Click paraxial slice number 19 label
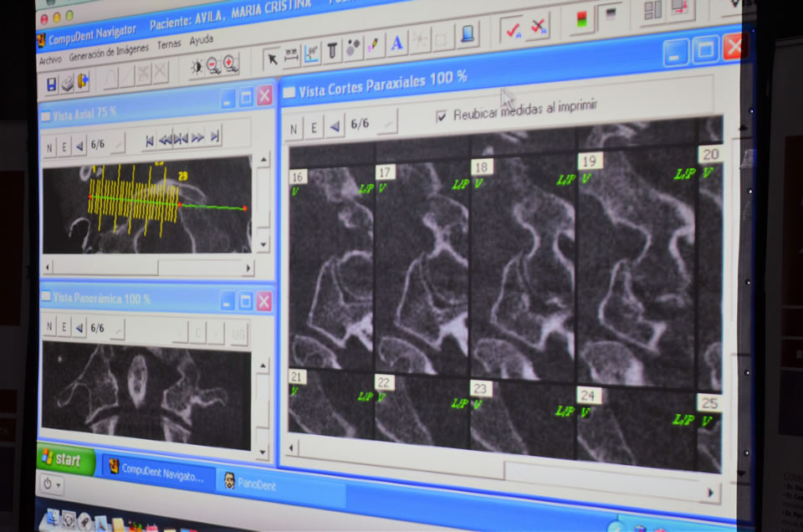Screen dimensions: 803x532 click(590, 161)
